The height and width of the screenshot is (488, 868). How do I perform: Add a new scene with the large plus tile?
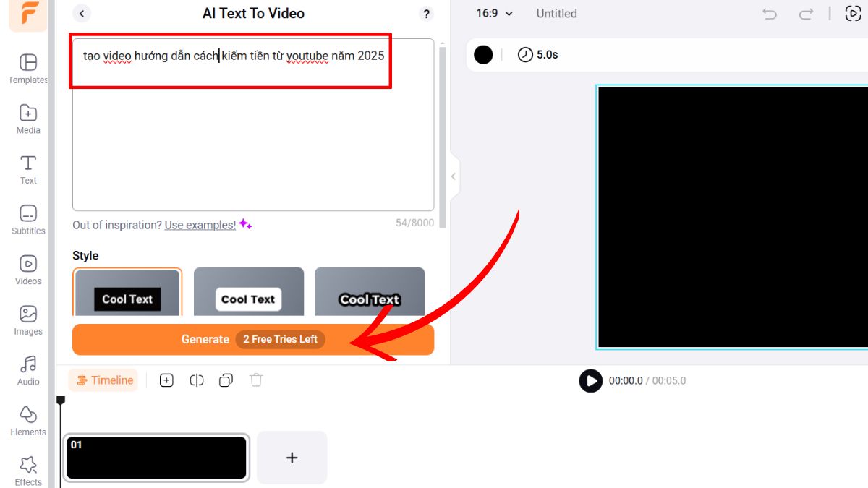(292, 458)
